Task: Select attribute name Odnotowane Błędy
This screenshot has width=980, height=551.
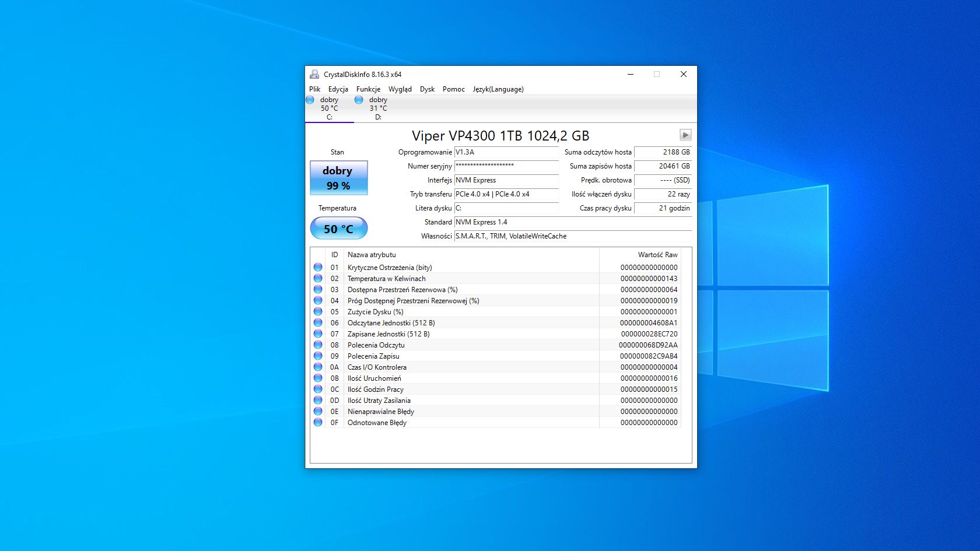Action: (x=377, y=423)
